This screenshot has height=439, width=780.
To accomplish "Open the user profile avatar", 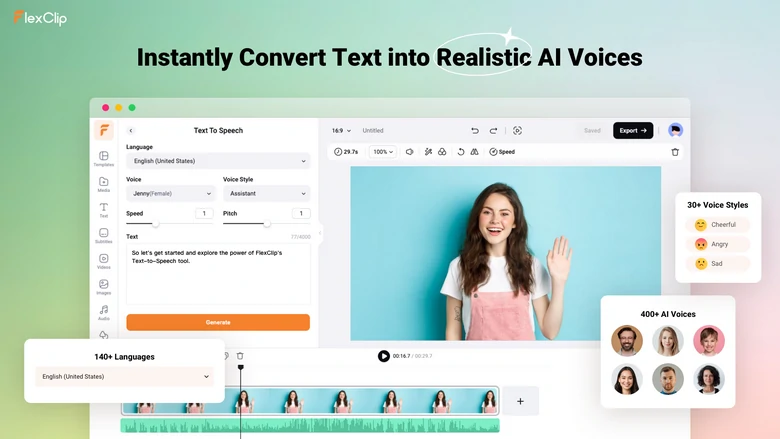I will pos(675,130).
